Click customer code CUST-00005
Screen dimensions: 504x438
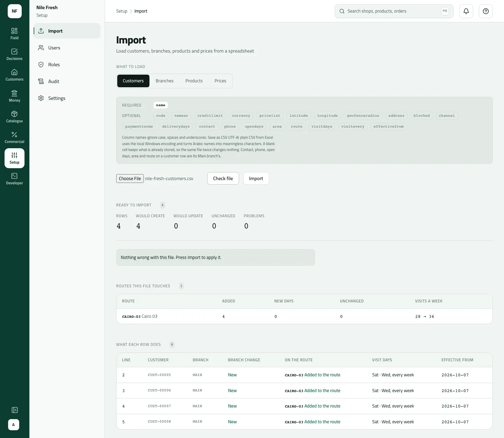159,375
